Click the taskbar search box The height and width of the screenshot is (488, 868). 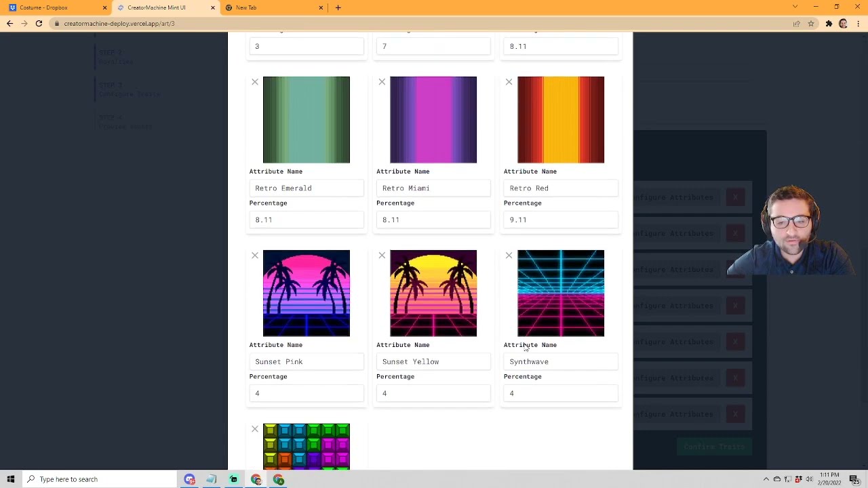pyautogui.click(x=100, y=479)
